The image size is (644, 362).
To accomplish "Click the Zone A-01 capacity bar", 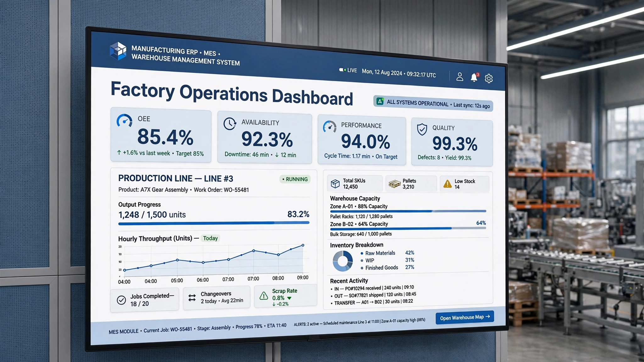I will [408, 211].
